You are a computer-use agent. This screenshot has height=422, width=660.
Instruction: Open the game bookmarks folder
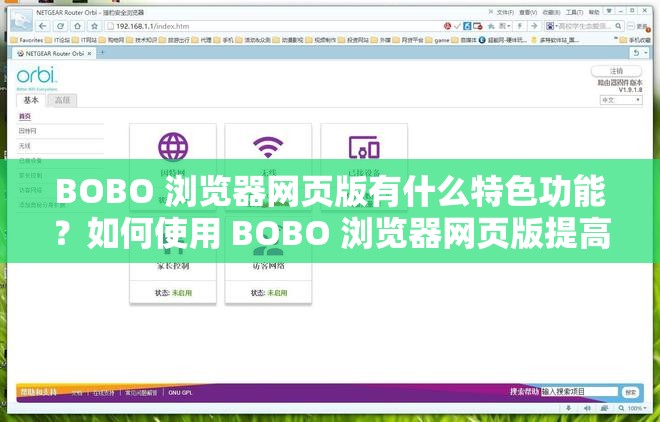(437, 40)
